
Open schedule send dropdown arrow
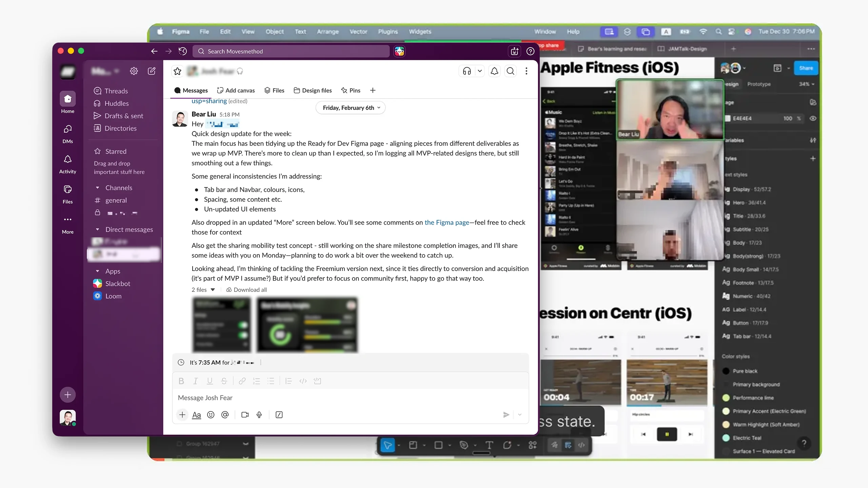[519, 415]
